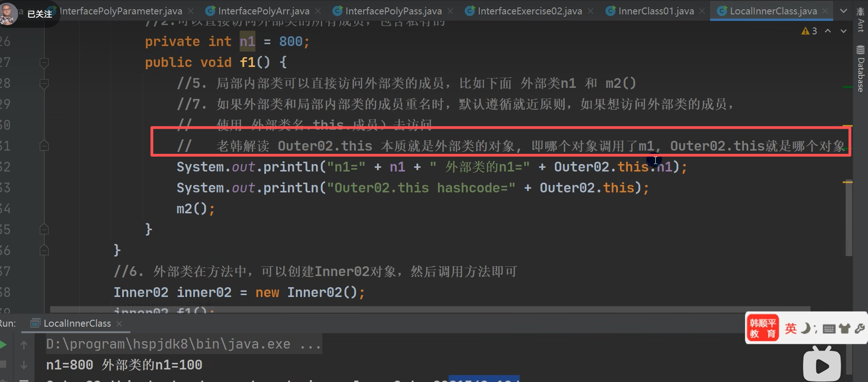The height and width of the screenshot is (382, 868).
Task: Click the "n1=" string literal
Action: click(x=346, y=167)
